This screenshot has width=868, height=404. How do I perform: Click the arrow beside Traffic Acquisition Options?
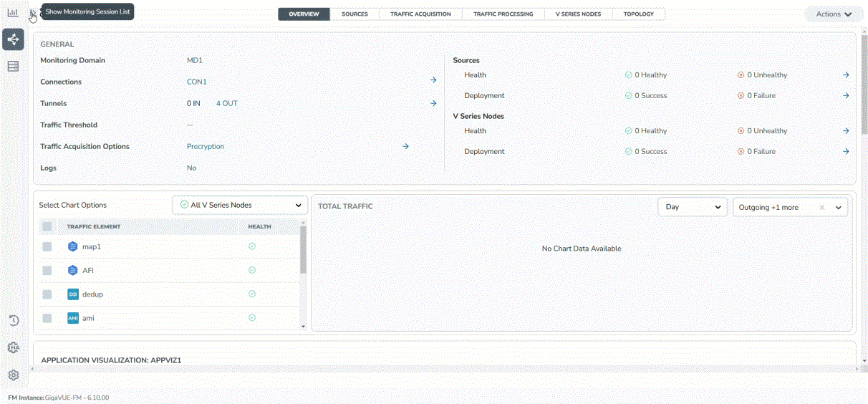[x=405, y=146]
